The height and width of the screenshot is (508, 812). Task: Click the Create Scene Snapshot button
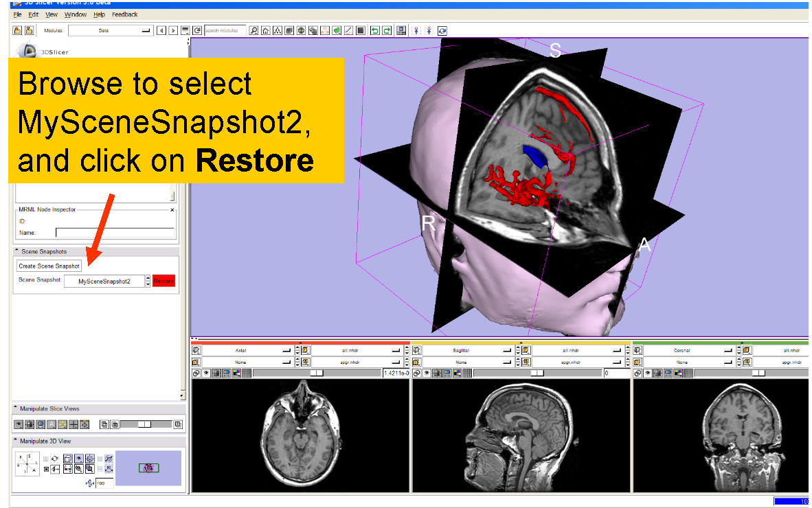click(x=49, y=266)
